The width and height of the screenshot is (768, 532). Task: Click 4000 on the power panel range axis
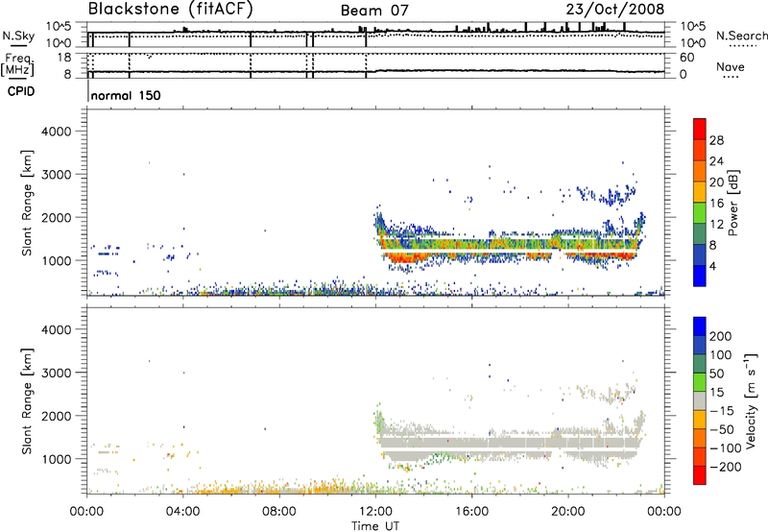point(56,132)
